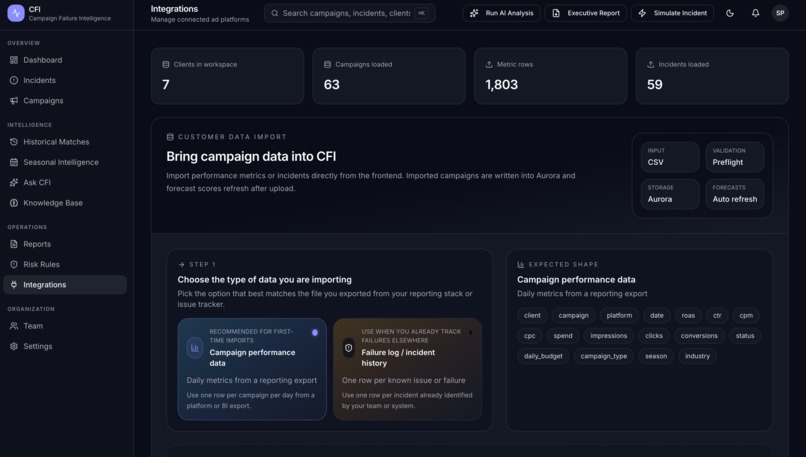Click the 'cpm' field chip
806x457 pixels.
tap(746, 316)
